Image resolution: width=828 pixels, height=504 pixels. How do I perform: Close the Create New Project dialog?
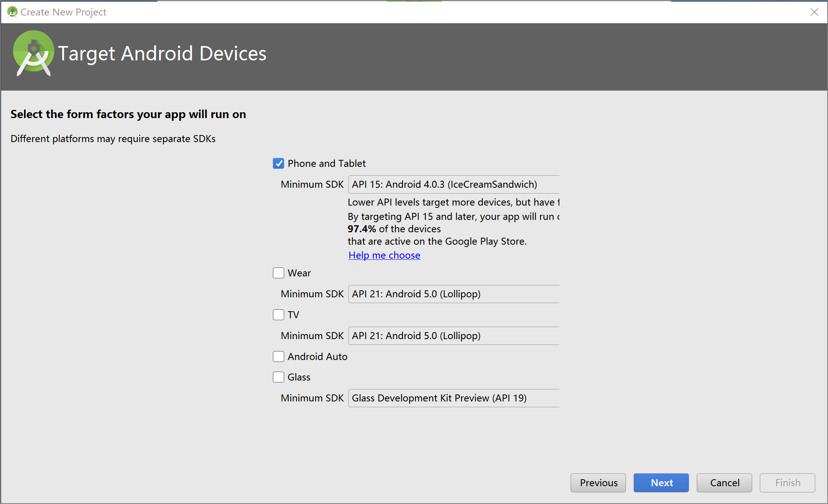point(814,12)
